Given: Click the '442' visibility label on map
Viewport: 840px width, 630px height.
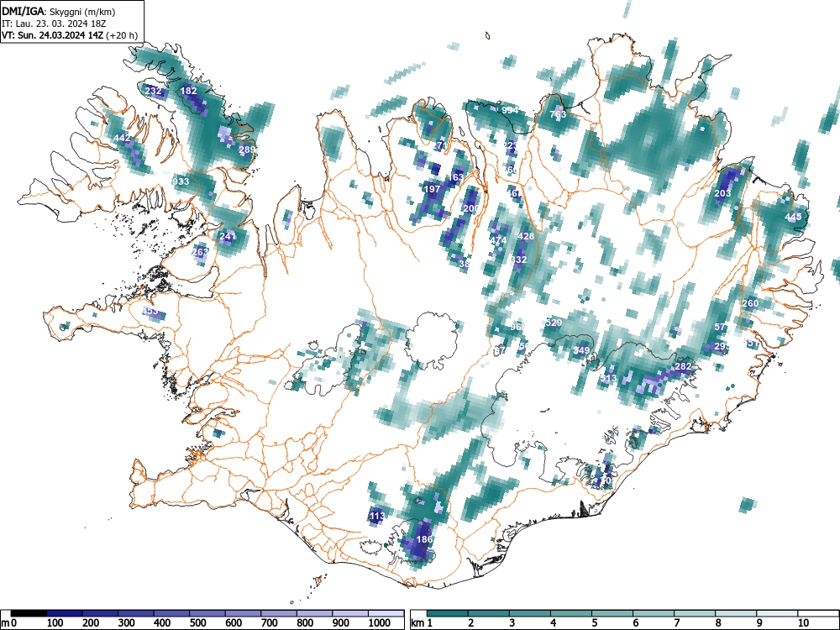Looking at the screenshot, I should tap(122, 139).
